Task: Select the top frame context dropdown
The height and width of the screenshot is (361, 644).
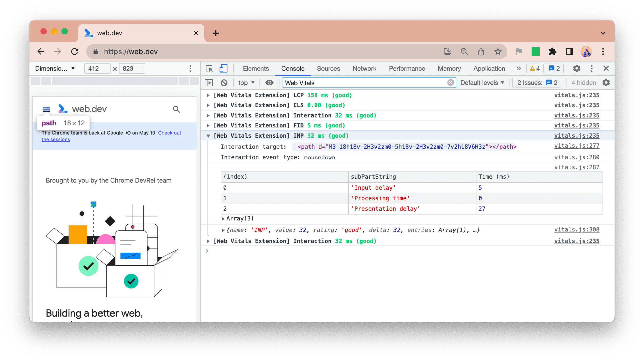Action: (246, 83)
